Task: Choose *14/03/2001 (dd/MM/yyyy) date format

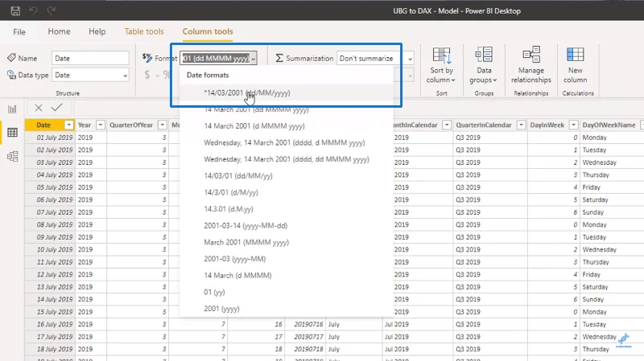Action: [x=287, y=92]
